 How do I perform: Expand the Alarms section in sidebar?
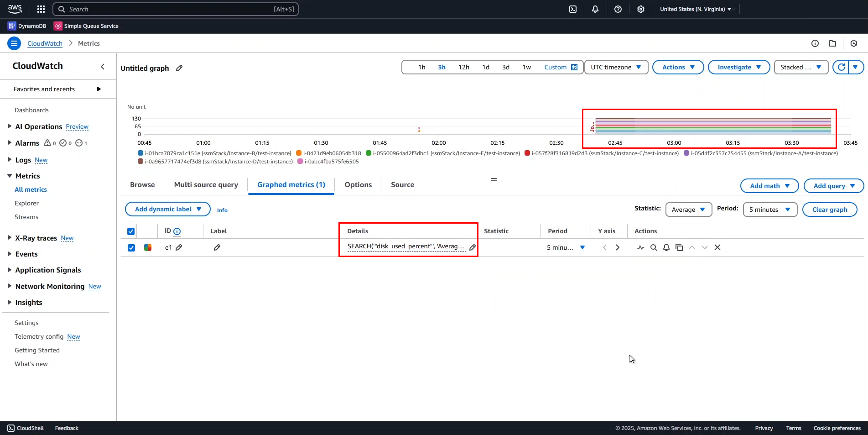coord(10,143)
